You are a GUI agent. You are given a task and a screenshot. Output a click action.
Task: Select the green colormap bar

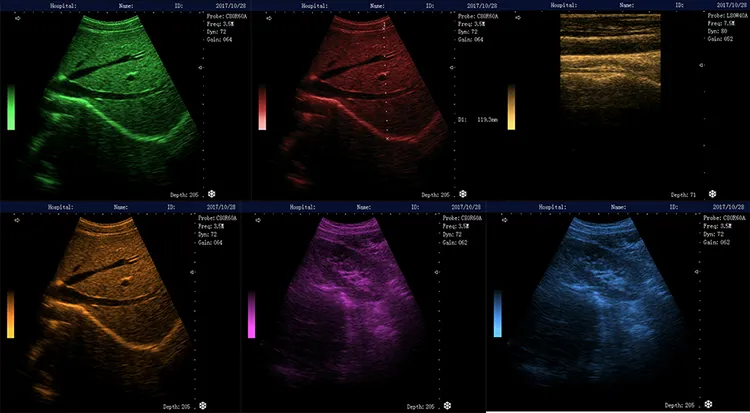(x=11, y=107)
